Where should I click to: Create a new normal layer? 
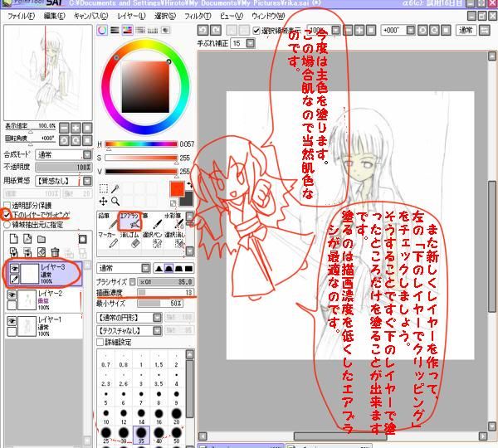(13, 238)
